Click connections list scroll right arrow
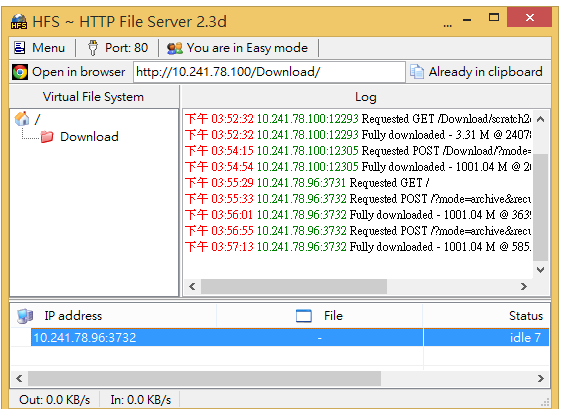Image resolution: width=561 pixels, height=409 pixels. pyautogui.click(x=541, y=378)
